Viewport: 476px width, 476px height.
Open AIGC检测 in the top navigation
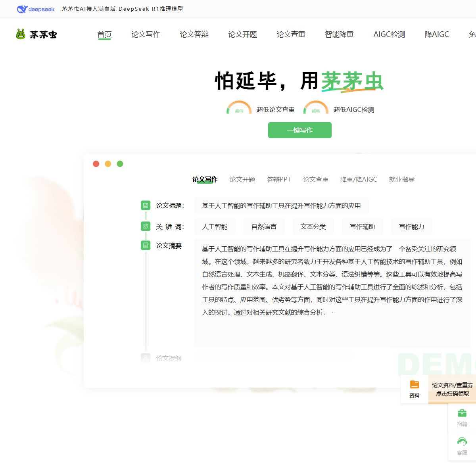[x=390, y=35]
